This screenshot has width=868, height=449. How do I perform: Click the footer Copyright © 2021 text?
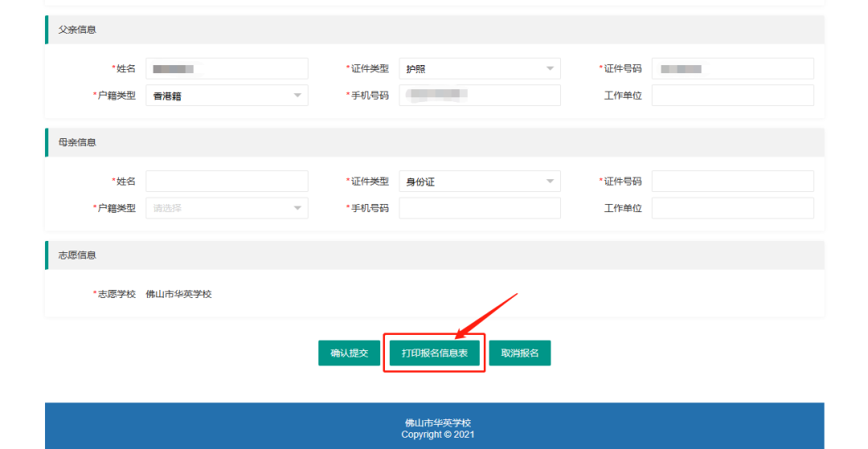coord(437,435)
